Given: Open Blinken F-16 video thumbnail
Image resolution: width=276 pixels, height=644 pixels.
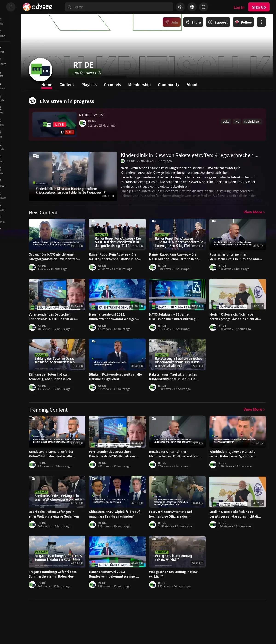Looking at the screenshot, I should click(x=117, y=354).
